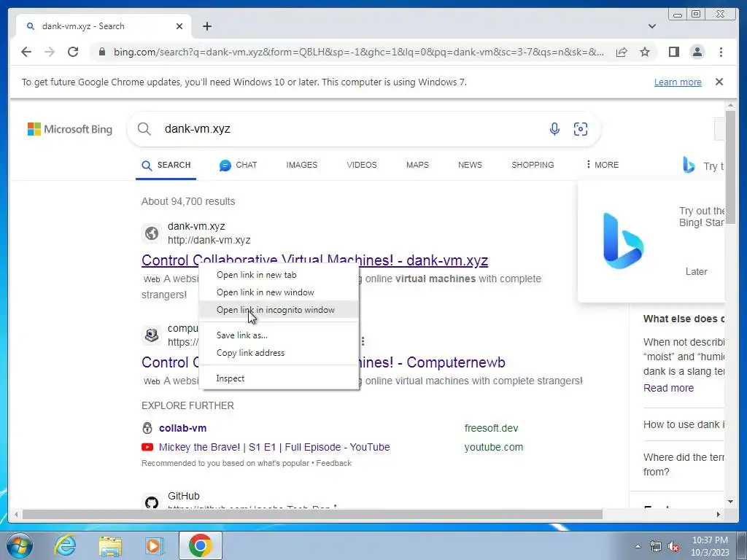The height and width of the screenshot is (560, 747).
Task: Open the Chrome profile avatar
Action: 697,52
